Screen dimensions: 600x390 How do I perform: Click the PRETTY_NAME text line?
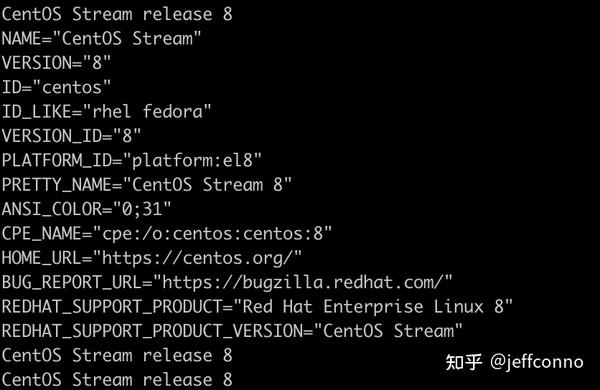click(147, 185)
